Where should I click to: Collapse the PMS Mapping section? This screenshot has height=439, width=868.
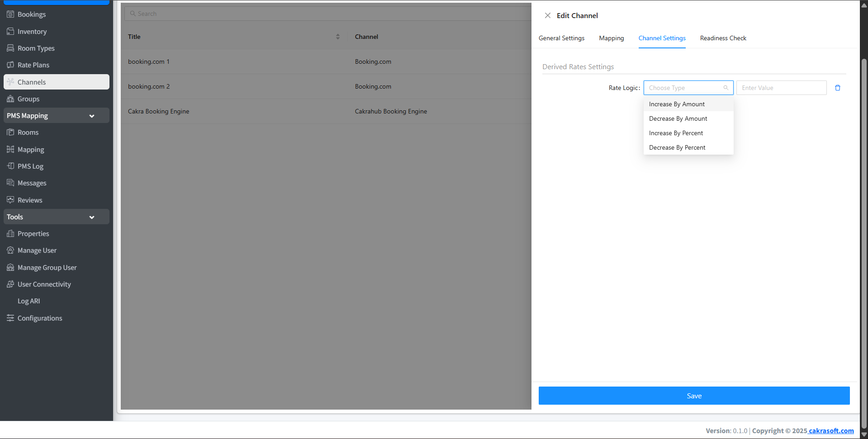(92, 116)
